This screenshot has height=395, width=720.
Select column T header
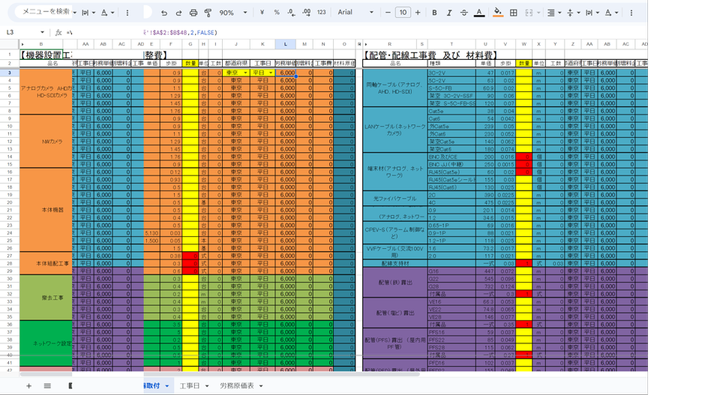point(451,44)
